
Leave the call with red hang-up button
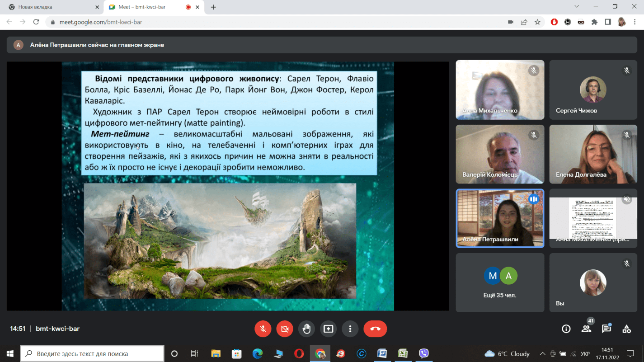click(375, 329)
